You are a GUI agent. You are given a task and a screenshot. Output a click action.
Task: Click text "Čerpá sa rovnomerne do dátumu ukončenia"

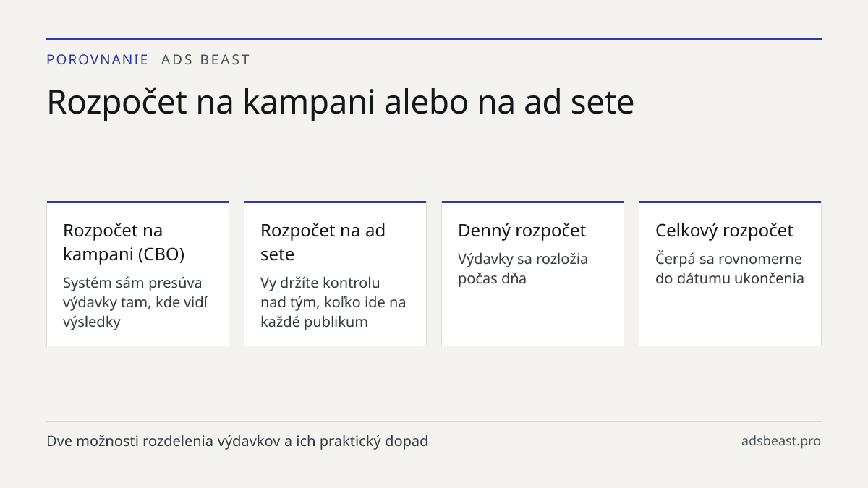point(730,268)
